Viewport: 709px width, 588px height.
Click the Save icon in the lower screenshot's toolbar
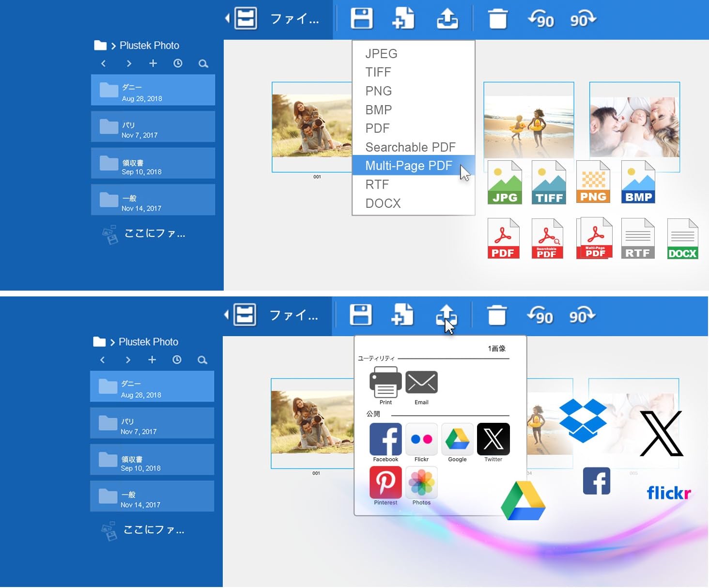[x=361, y=315]
